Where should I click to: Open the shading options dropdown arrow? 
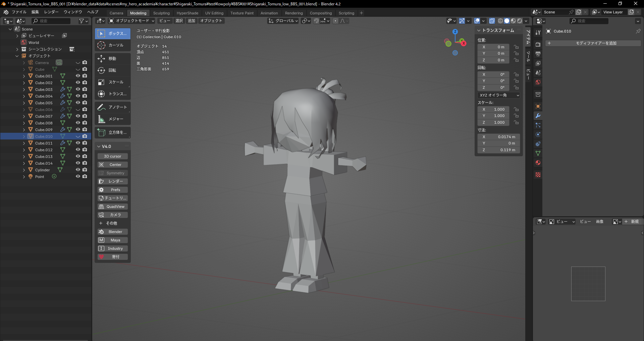pos(526,21)
